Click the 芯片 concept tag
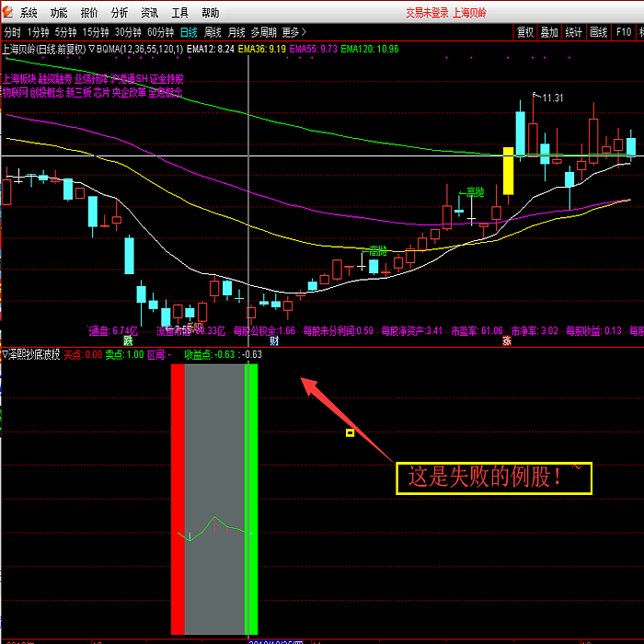The height and width of the screenshot is (644, 644). point(102,93)
